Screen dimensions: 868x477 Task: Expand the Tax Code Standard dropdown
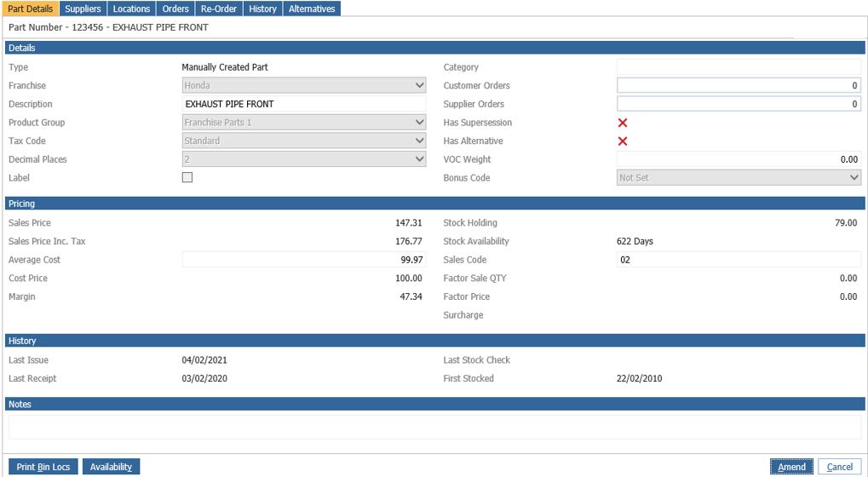(x=304, y=141)
